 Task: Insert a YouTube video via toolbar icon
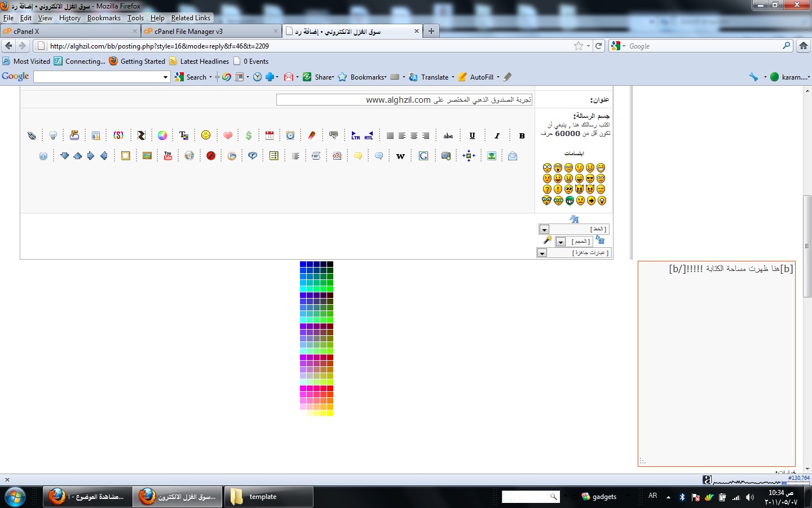click(x=168, y=156)
